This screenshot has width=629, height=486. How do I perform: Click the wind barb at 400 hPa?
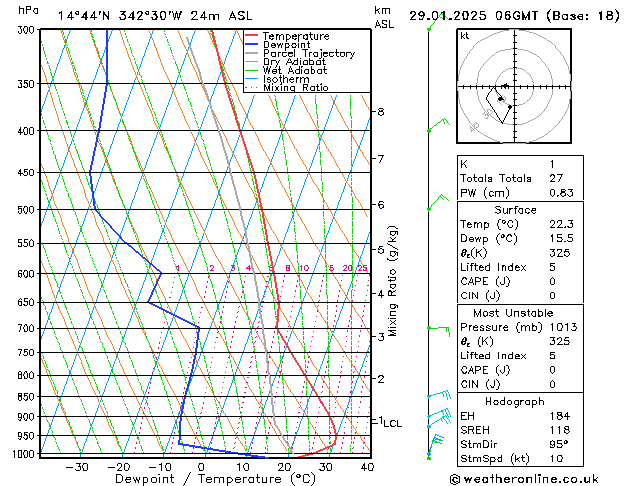[x=438, y=125]
